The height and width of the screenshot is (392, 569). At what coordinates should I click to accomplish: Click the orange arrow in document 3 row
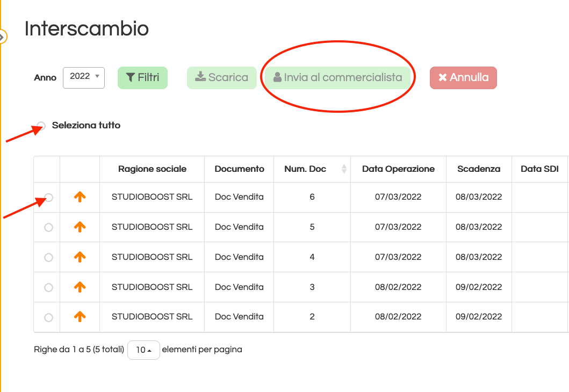[x=80, y=287]
